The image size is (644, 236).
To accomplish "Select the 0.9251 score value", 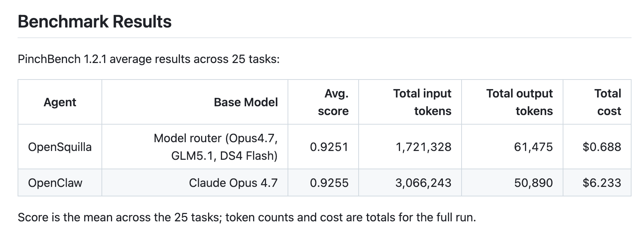I will (x=329, y=147).
